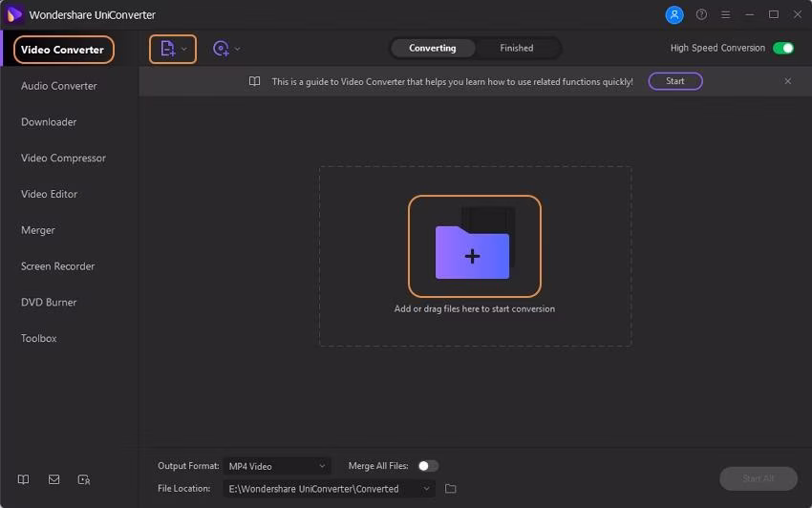Open DVD Burner in sidebar
Viewport: 812px width, 508px height.
49,302
